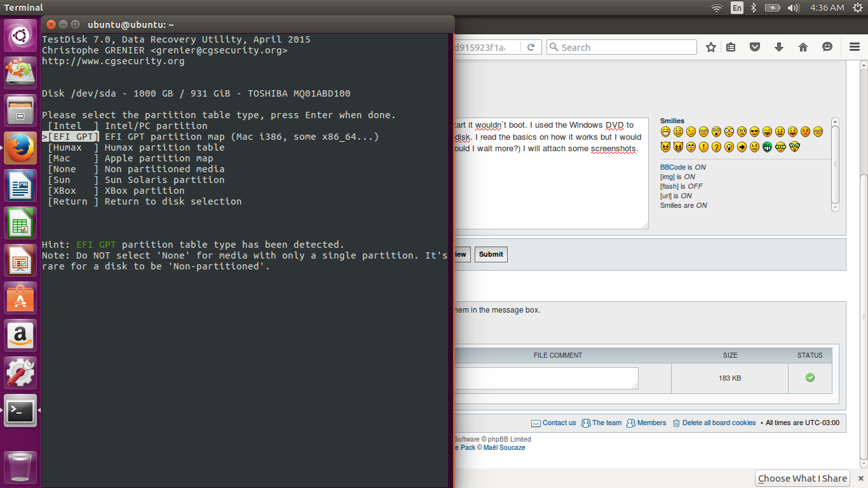Open Bluetooth indicator menu

pos(754,8)
